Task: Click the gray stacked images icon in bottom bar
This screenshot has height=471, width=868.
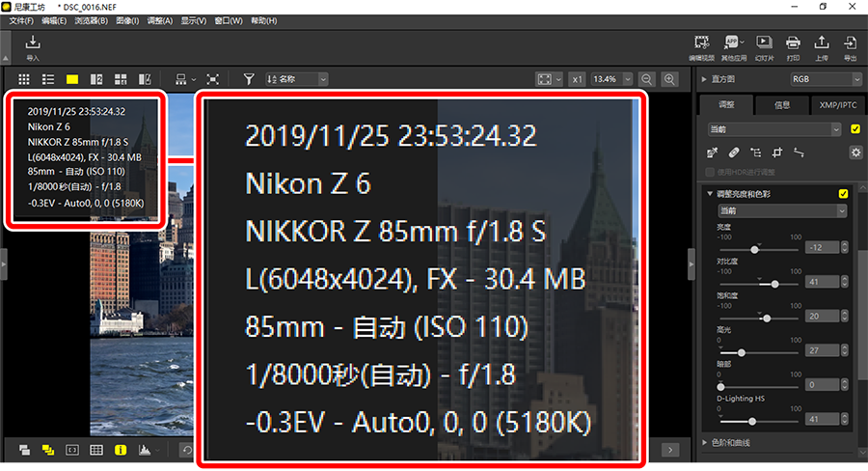Action: pos(24,450)
